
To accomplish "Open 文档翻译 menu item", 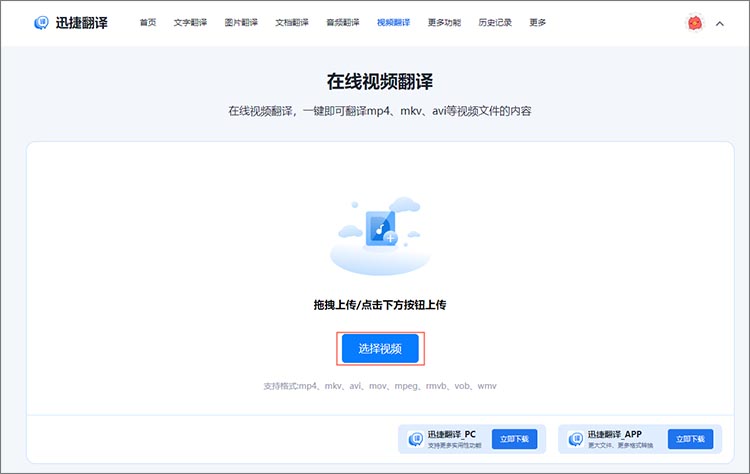I will pyautogui.click(x=292, y=22).
